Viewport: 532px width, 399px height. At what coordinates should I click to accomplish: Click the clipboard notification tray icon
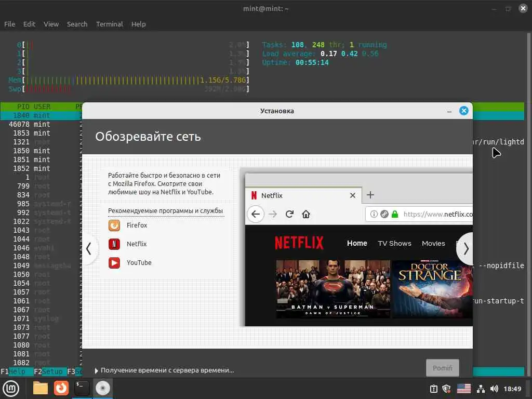434,389
